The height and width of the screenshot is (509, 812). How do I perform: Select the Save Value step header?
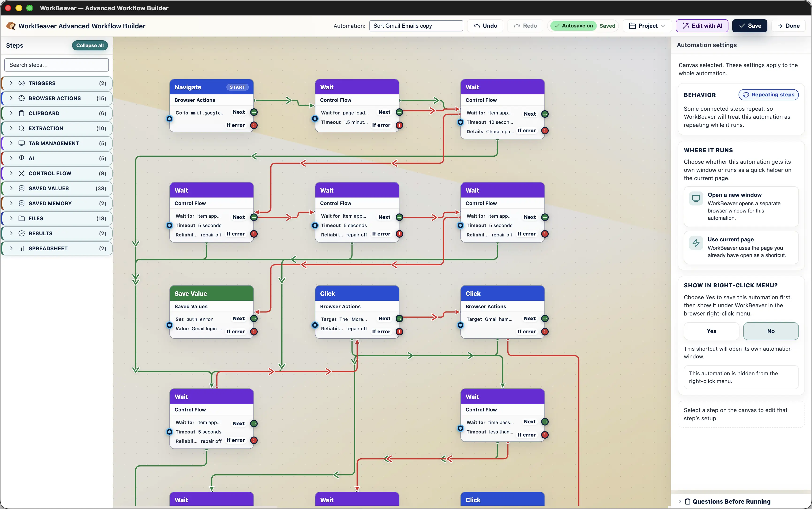(211, 293)
